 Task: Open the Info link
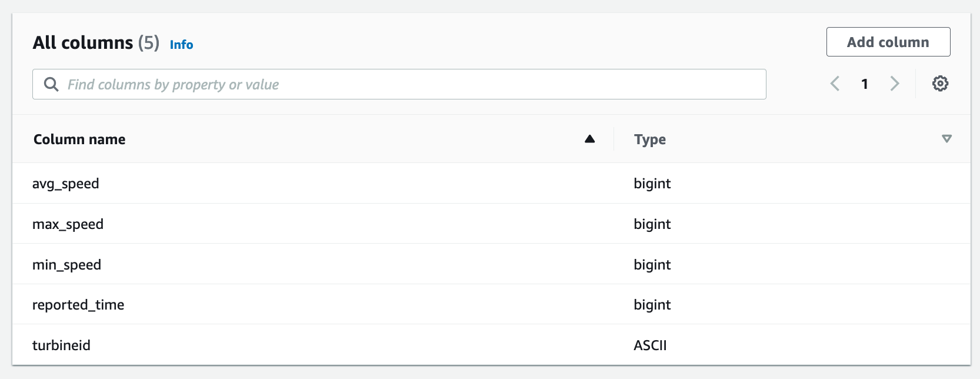click(x=181, y=45)
